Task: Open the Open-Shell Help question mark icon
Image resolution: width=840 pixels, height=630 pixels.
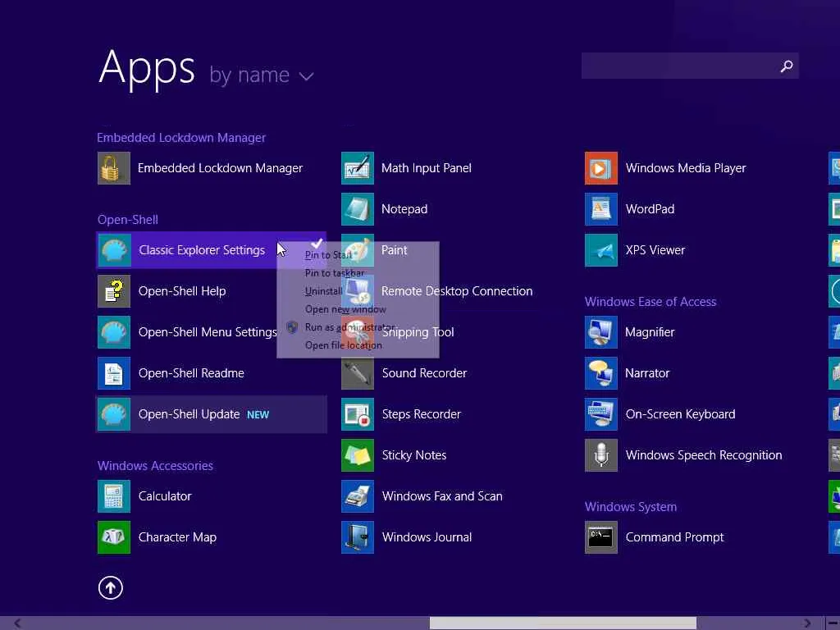Action: (113, 291)
